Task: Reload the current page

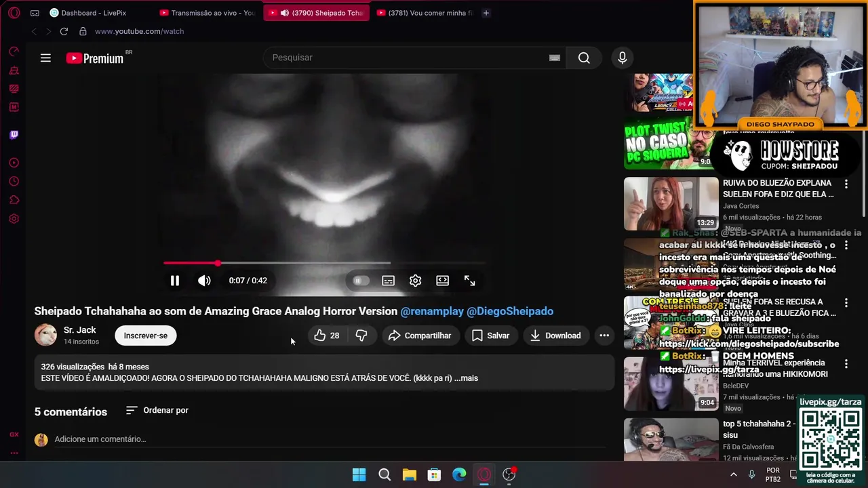Action: click(x=64, y=31)
